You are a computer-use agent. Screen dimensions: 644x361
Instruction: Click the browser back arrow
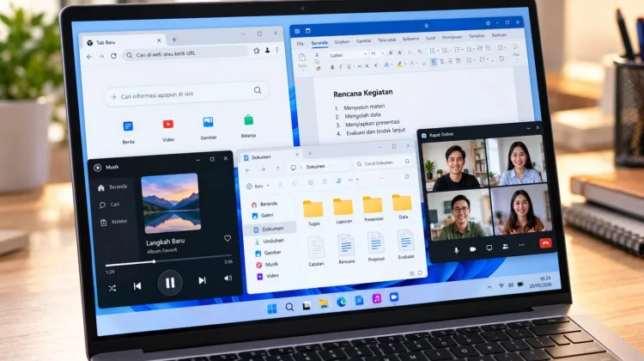pyautogui.click(x=89, y=57)
